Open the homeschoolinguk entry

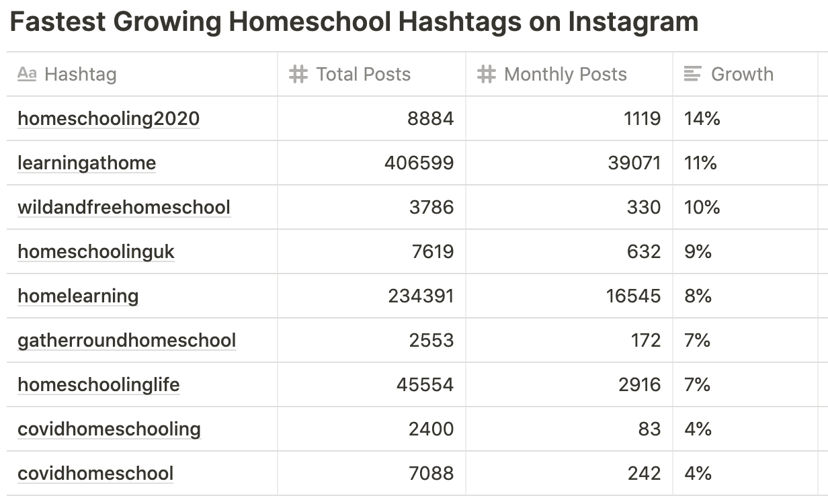click(96, 252)
